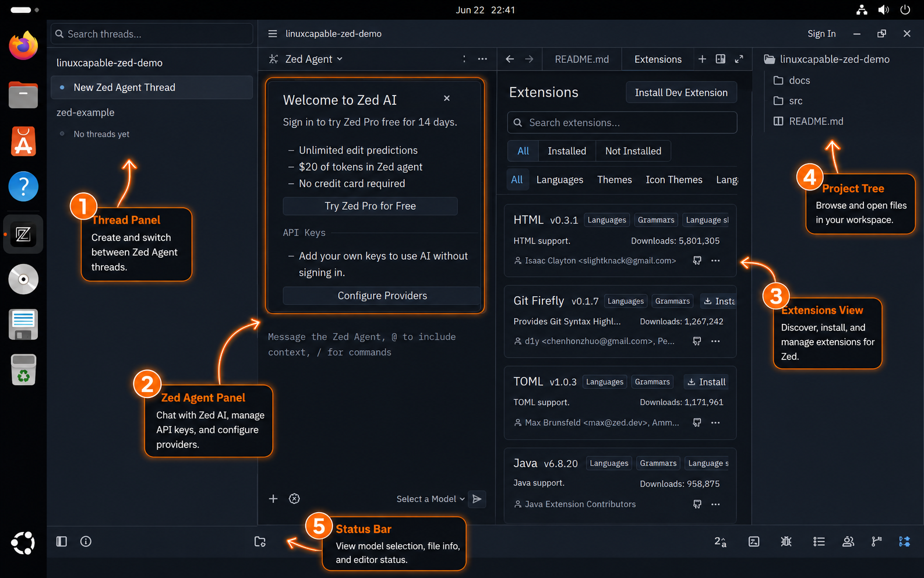Go forward using the right arrow
Screen dimensions: 924x578
click(529, 59)
